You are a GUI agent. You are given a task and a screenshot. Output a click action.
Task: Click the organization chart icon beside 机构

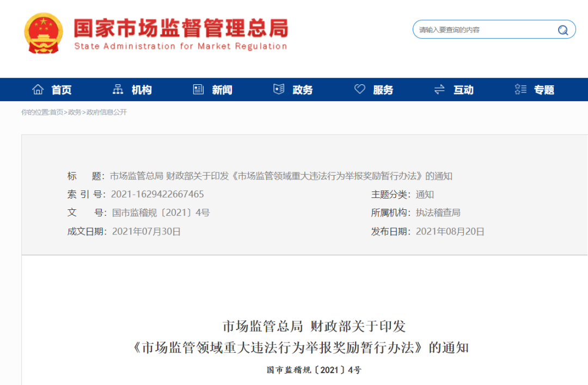click(118, 90)
